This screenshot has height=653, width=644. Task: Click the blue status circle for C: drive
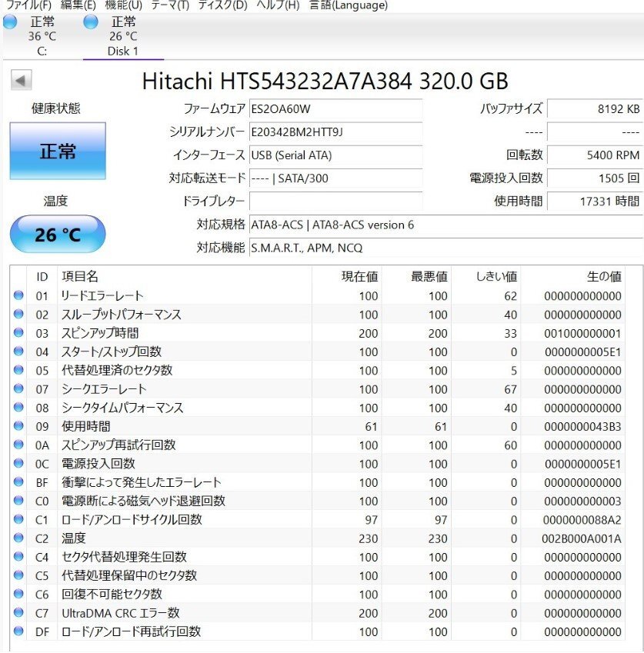click(10, 22)
